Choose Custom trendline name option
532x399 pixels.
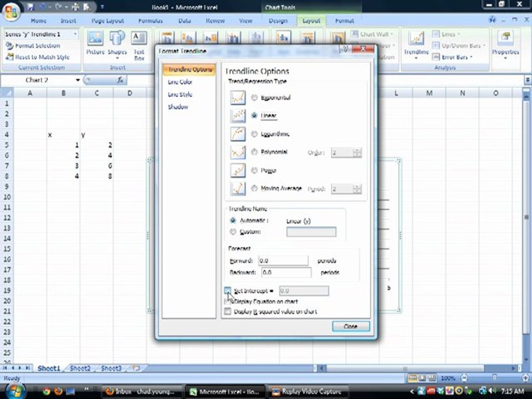click(233, 232)
